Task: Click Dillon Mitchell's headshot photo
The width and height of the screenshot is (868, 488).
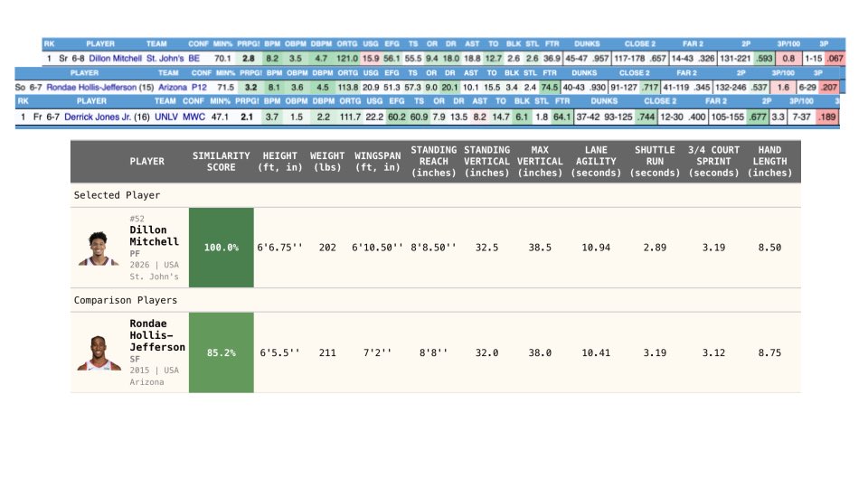Action: [x=98, y=249]
